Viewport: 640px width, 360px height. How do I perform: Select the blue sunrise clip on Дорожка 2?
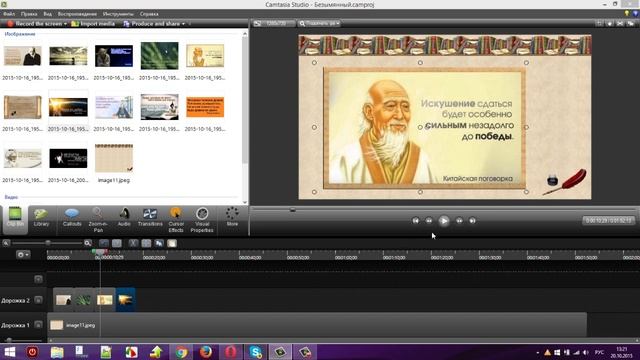(x=125, y=300)
